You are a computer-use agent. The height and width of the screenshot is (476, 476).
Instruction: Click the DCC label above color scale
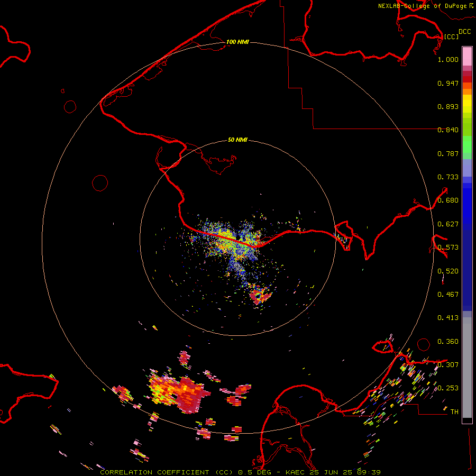point(464,32)
